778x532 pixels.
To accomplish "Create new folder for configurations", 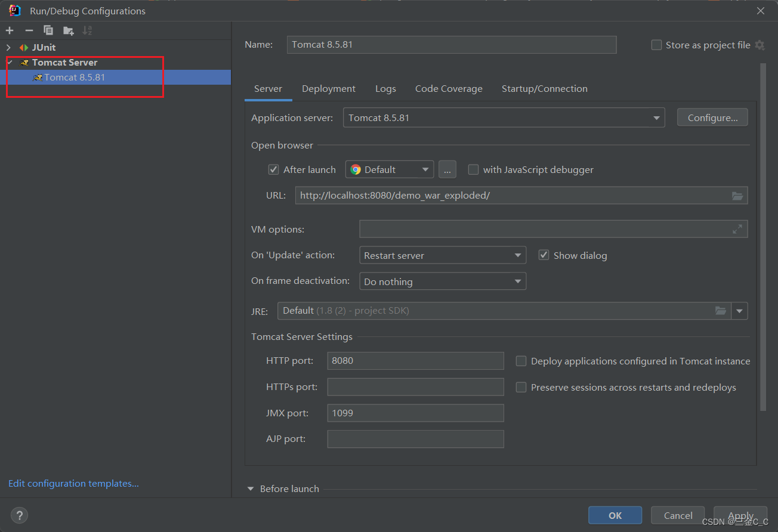I will pyautogui.click(x=69, y=30).
